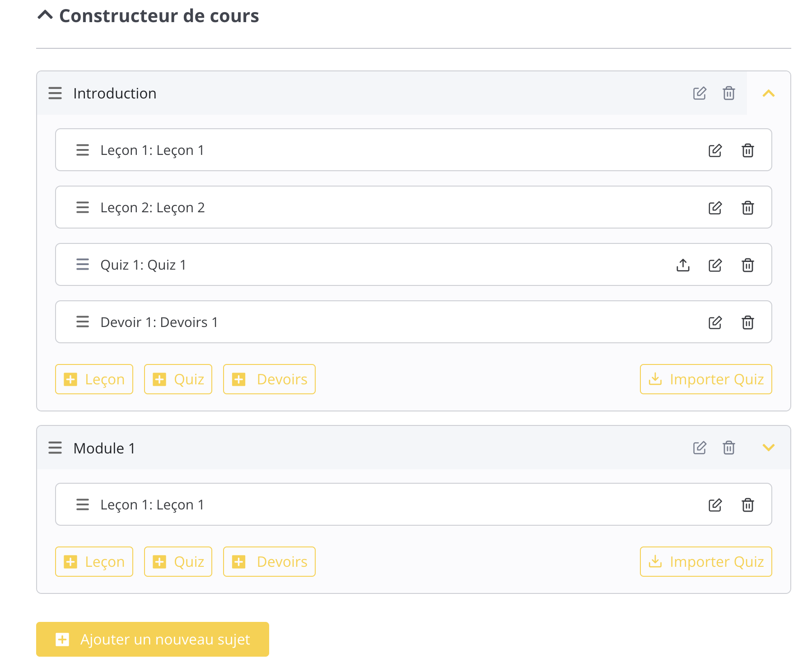Delete Quiz 1 from Introduction
This screenshot has width=812, height=663.
[x=747, y=265]
